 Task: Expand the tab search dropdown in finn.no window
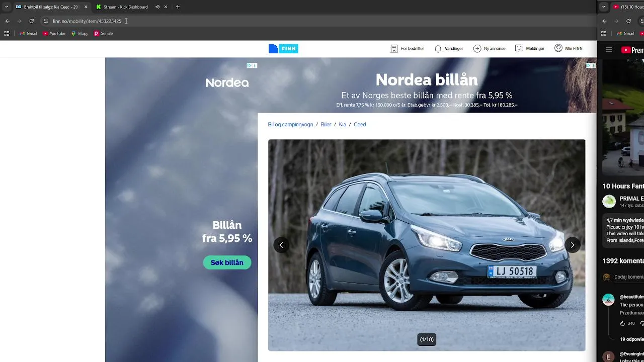(7, 7)
